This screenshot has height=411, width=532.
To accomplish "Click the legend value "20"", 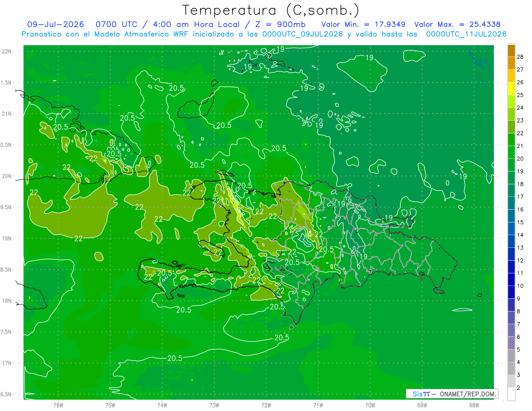I will [x=520, y=158].
